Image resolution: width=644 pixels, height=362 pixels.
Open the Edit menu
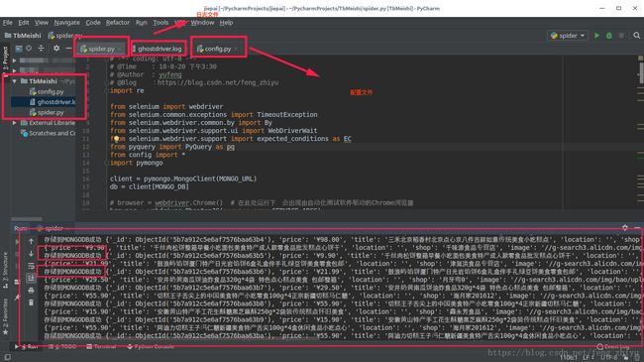24,23
